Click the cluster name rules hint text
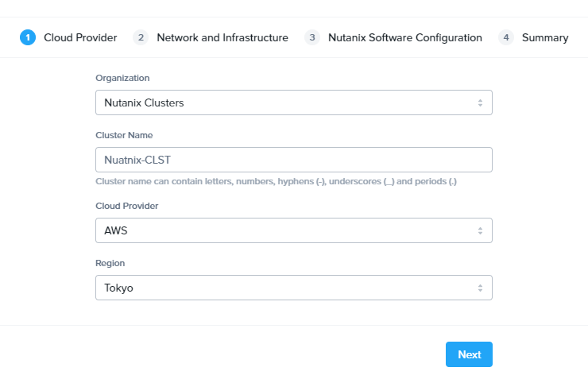Screen dimensions: 588x379 276,181
